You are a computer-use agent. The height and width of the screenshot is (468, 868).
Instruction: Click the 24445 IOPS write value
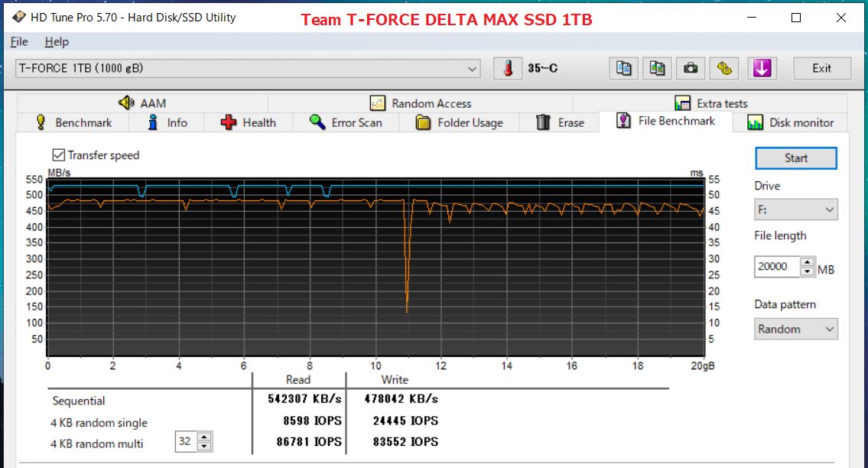tap(405, 421)
